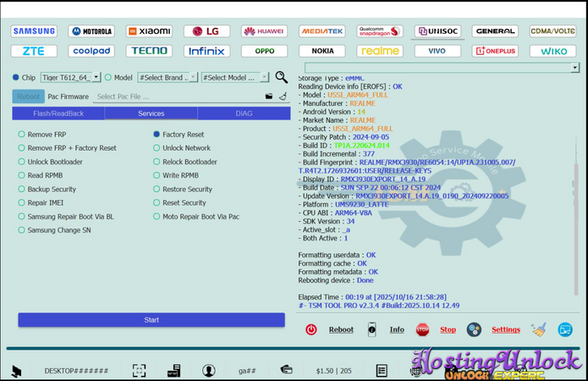Image resolution: width=588 pixels, height=381 pixels.
Task: Click the gear icon next to Settings
Action: 474,329
